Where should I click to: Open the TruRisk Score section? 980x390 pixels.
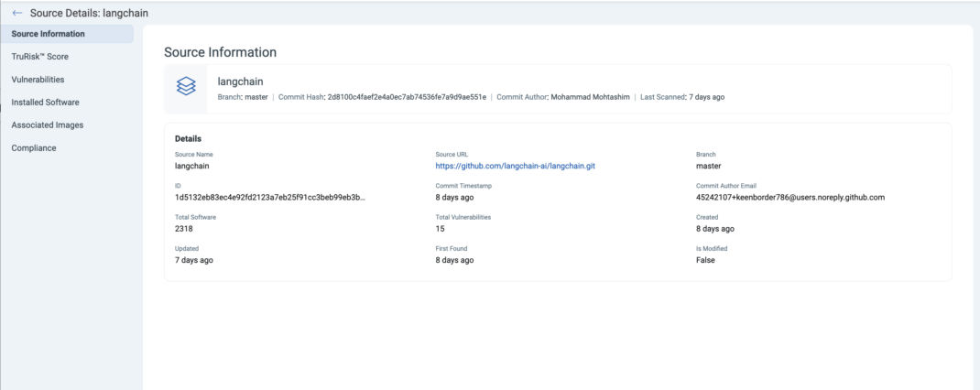(40, 56)
